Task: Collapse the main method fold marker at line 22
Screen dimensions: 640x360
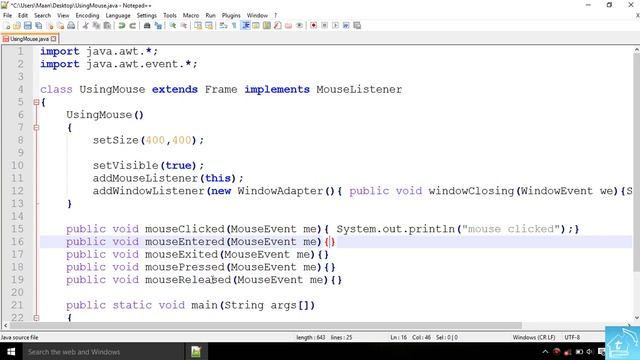Action: (x=36, y=317)
